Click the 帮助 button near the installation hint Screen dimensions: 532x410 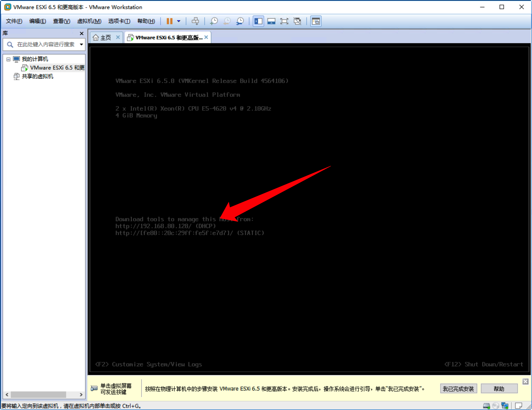499,388
